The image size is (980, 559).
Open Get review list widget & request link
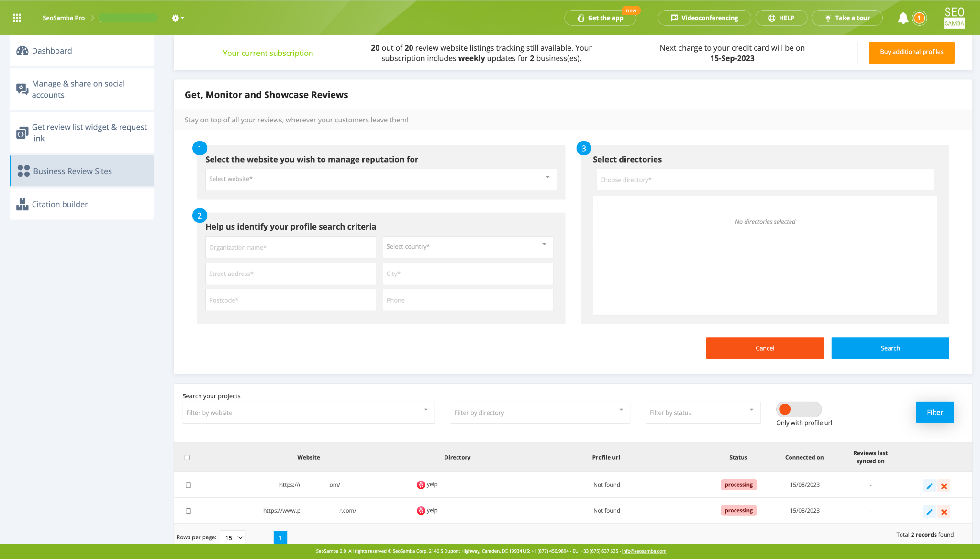click(82, 132)
